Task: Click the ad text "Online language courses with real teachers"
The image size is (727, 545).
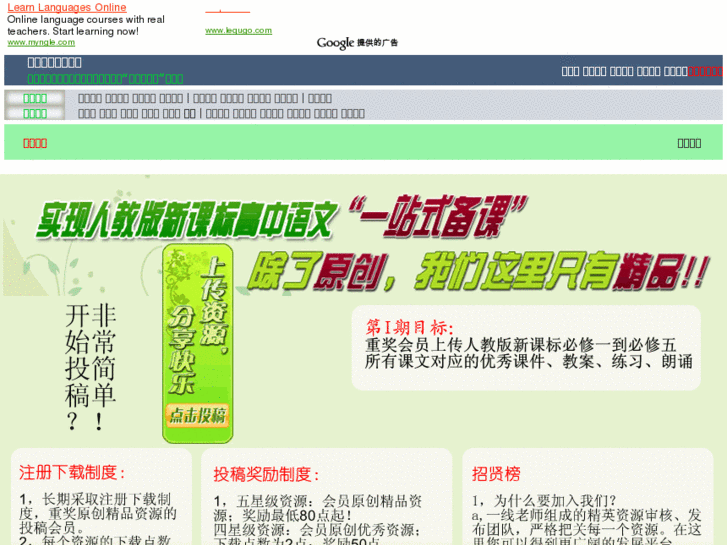Action: 86,25
